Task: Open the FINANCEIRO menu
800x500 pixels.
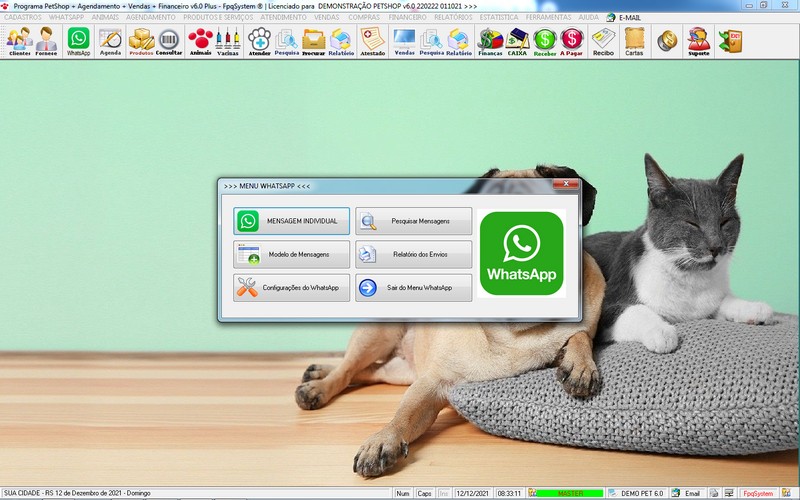Action: 407,17
